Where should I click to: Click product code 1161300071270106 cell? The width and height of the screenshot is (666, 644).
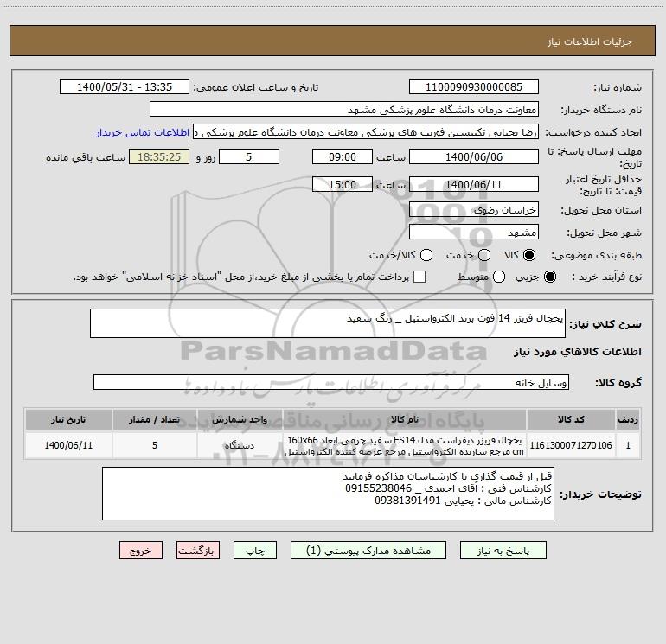coord(571,445)
